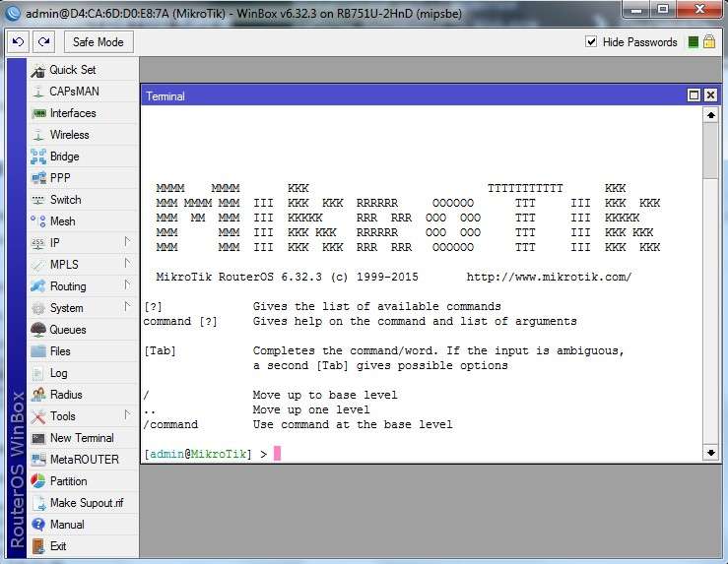
Task: Select New Terminal from the sidebar
Action: [x=83, y=438]
